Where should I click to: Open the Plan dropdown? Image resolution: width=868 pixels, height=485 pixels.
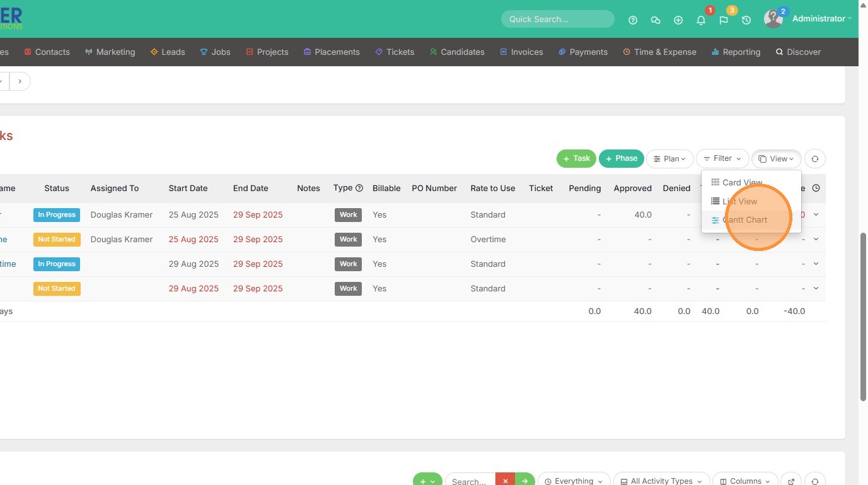click(670, 159)
